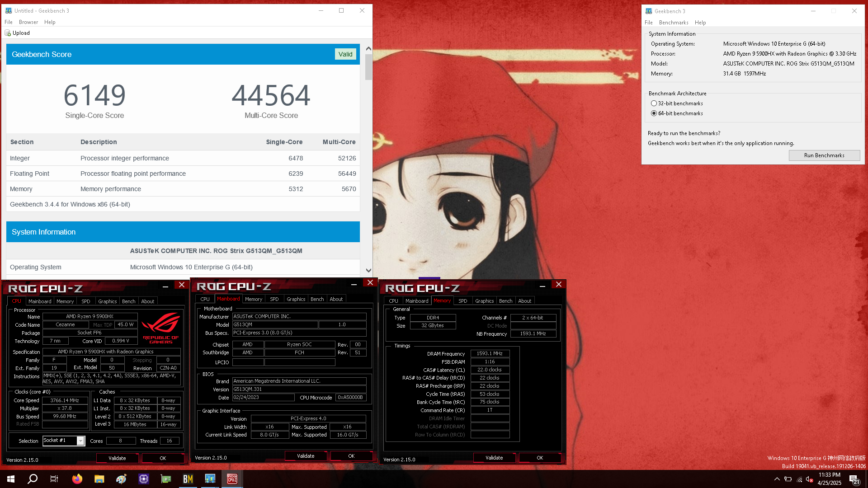Screen dimensions: 868x488
Task: Open Graphics tab in right CPU-Z window
Action: pyautogui.click(x=485, y=301)
